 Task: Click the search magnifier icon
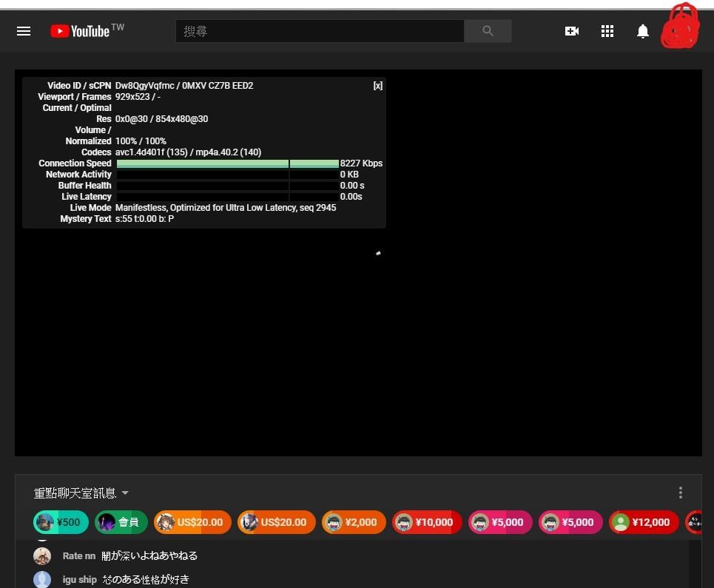coord(487,31)
